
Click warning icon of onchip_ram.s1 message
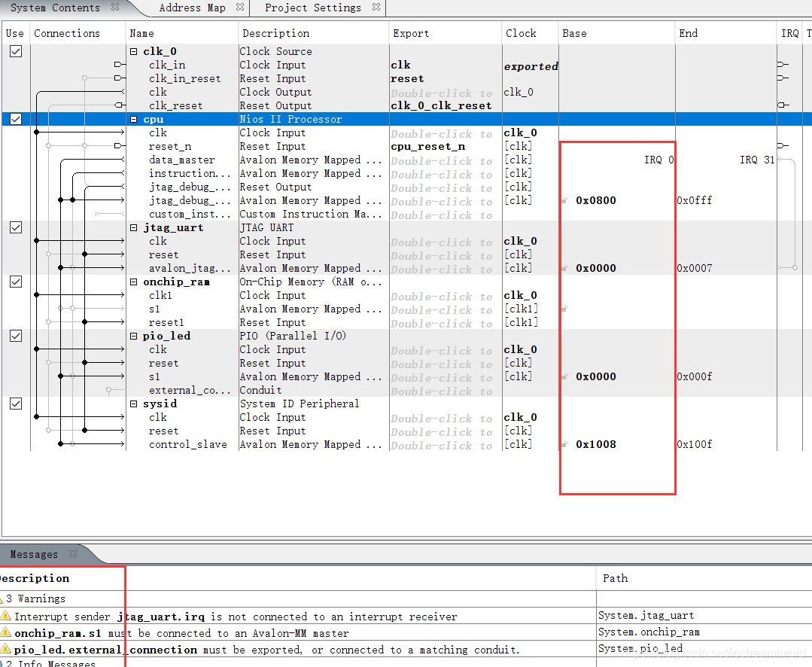click(x=6, y=632)
